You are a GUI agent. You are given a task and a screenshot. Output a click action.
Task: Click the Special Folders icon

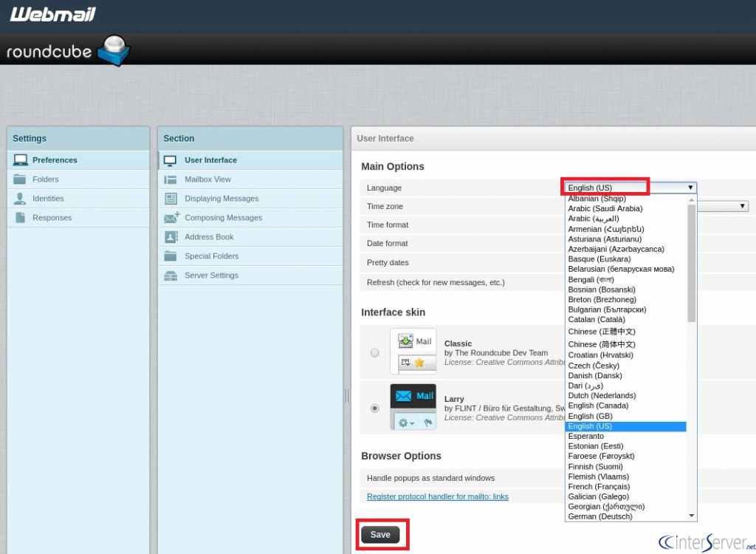[171, 256]
